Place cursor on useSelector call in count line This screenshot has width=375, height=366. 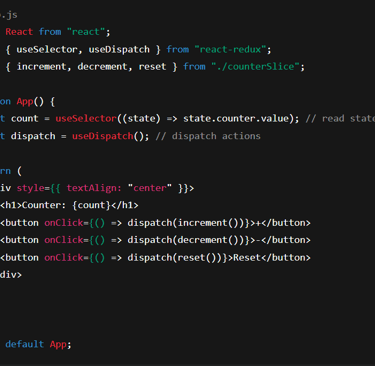86,119
